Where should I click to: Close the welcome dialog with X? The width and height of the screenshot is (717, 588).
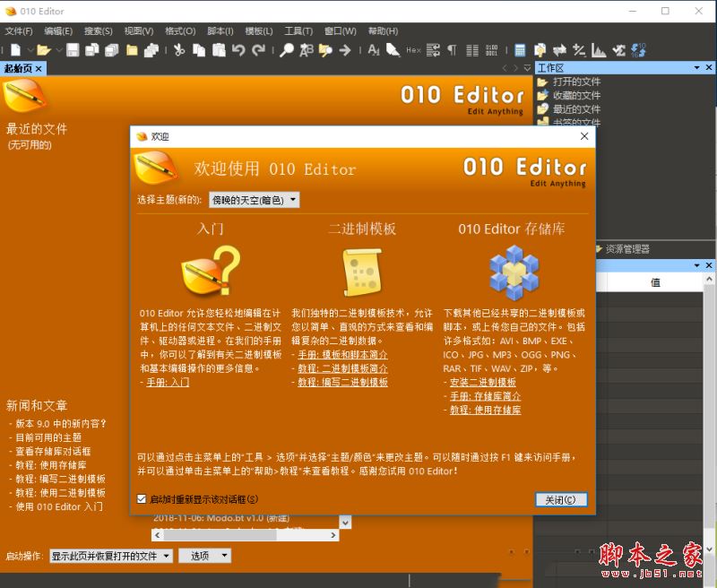pos(584,136)
